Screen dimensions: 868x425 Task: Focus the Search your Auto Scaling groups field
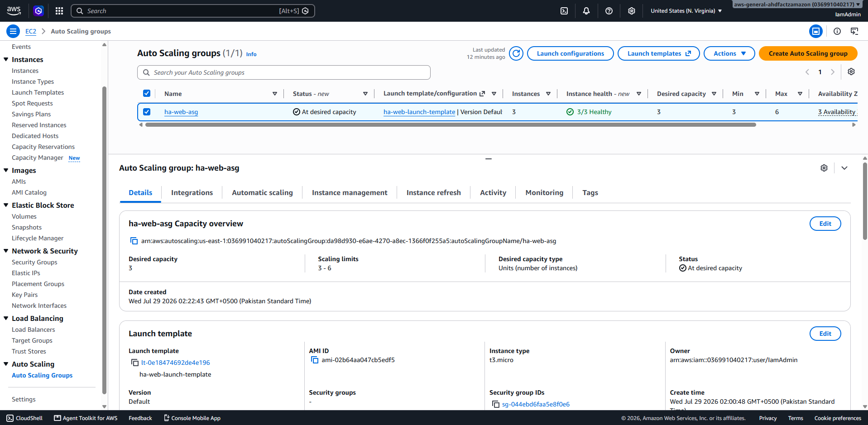(x=284, y=72)
